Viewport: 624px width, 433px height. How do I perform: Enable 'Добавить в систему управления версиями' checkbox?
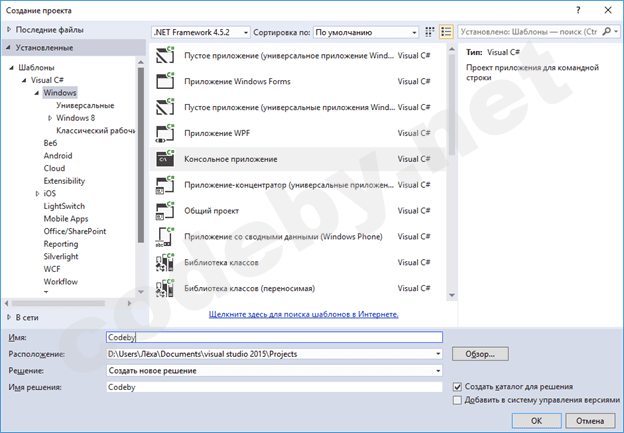pyautogui.click(x=458, y=400)
